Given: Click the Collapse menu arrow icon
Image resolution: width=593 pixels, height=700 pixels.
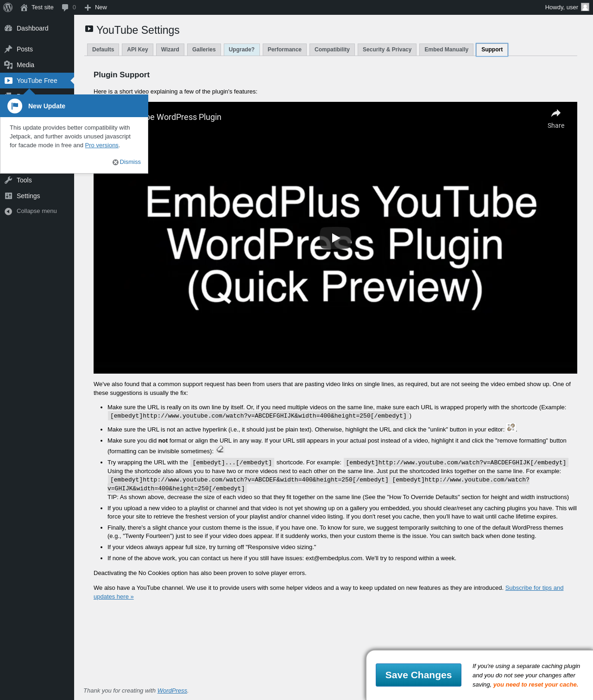Looking at the screenshot, I should coord(8,211).
